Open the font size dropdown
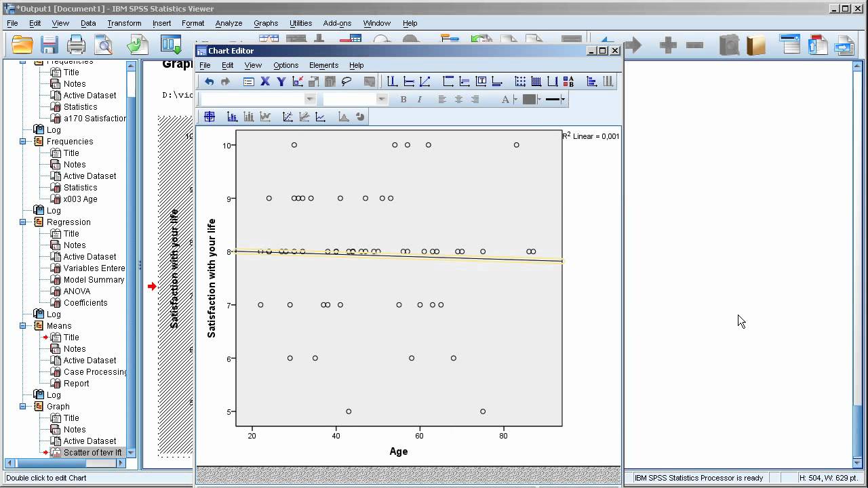 [381, 99]
